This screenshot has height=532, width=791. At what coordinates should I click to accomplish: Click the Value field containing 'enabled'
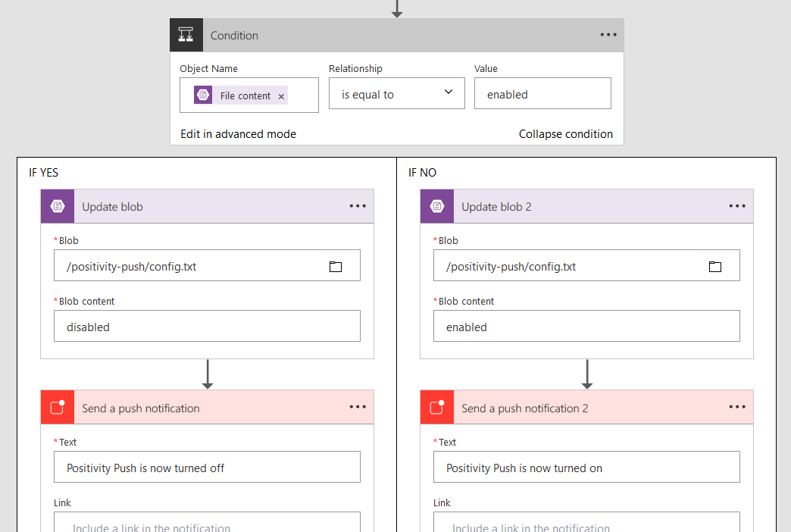tap(542, 92)
